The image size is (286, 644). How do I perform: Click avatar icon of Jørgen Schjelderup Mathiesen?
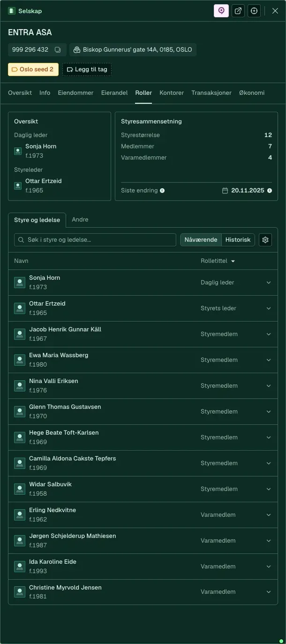click(20, 541)
